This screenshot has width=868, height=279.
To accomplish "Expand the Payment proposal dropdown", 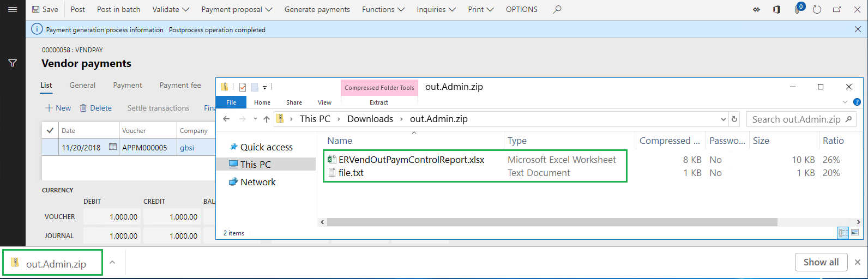I will tap(237, 9).
